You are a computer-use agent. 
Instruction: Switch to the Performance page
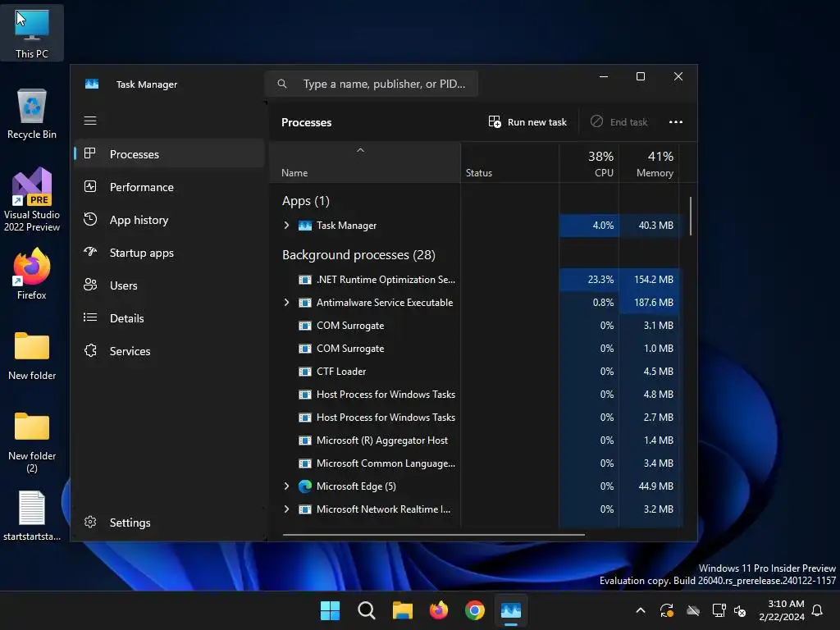tap(169, 187)
